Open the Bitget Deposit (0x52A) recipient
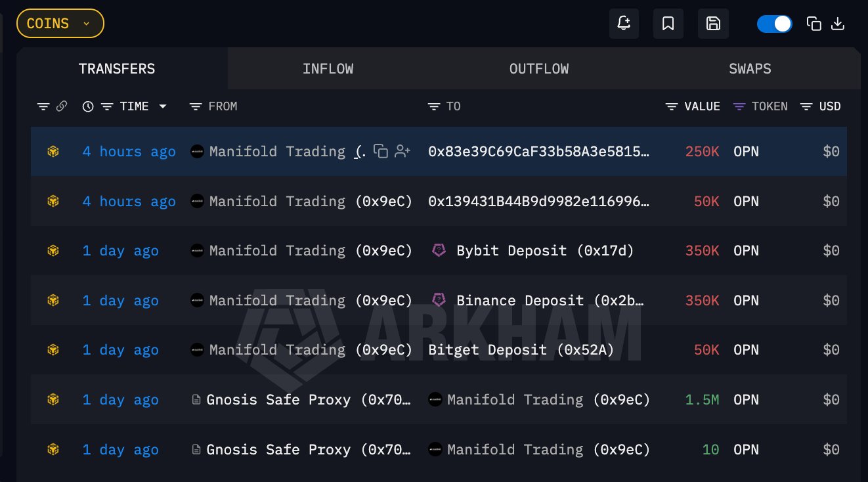The image size is (868, 482). (521, 350)
